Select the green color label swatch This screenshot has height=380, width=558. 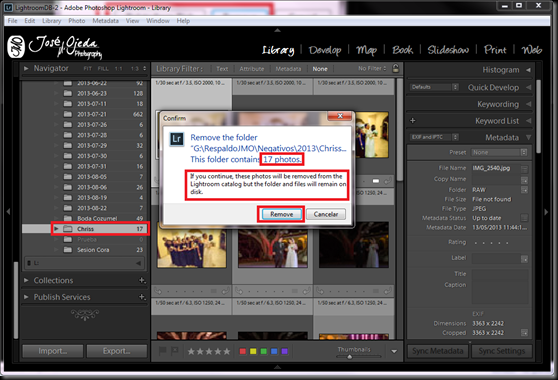point(264,351)
